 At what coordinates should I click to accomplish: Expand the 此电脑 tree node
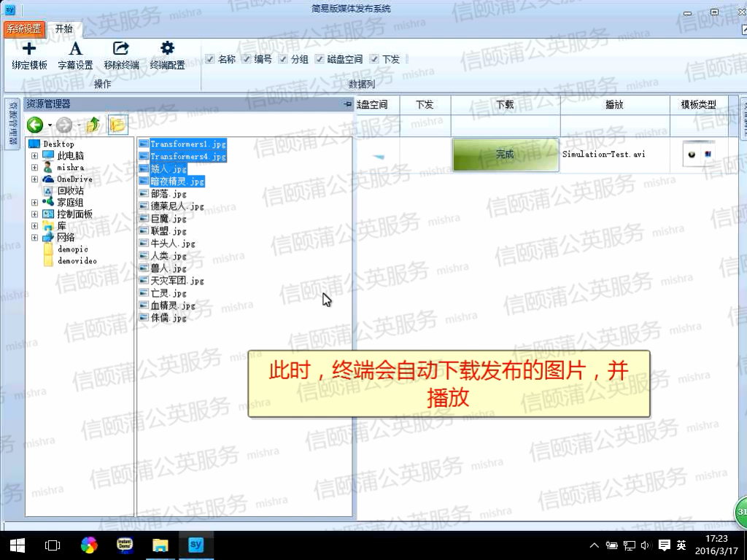tap(34, 155)
